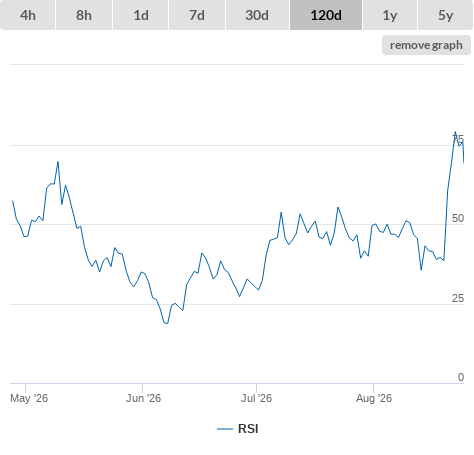The image size is (474, 455).
Task: Click the Aug '26 axis label
Action: pos(374,398)
